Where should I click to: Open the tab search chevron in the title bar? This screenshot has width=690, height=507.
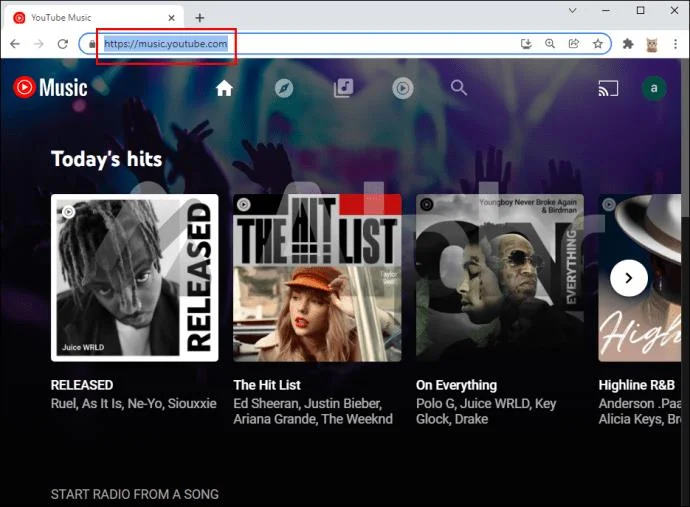pyautogui.click(x=572, y=10)
